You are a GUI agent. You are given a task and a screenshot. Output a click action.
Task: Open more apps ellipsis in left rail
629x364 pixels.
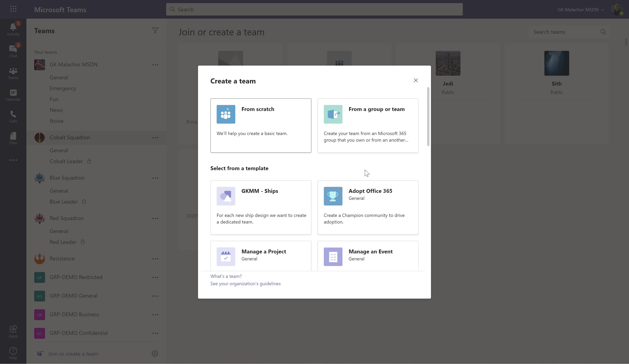coord(13,160)
